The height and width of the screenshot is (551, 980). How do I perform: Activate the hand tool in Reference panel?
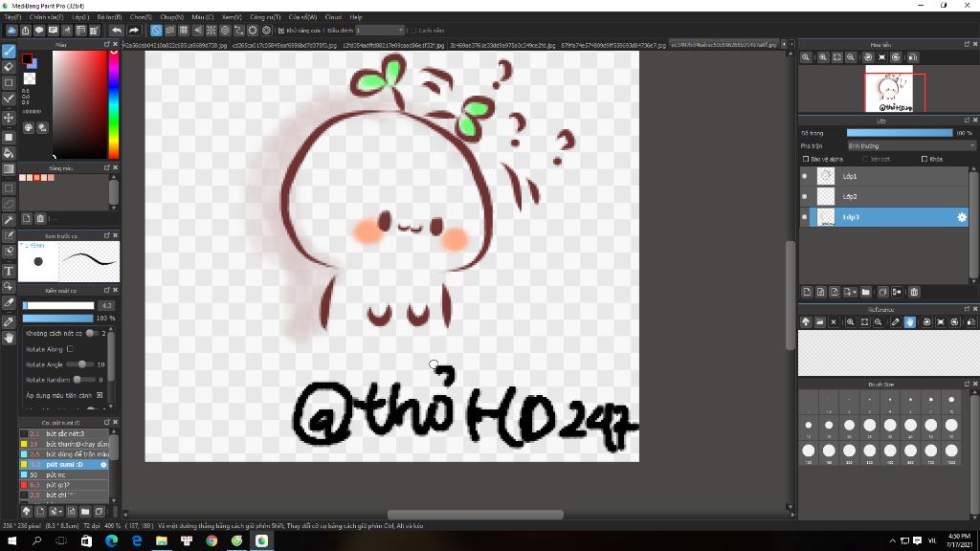click(x=909, y=322)
